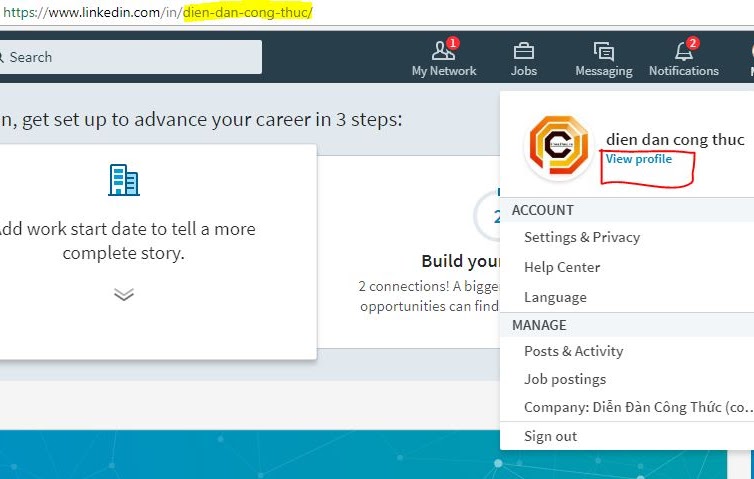Click the '2 connections!' text

click(403, 286)
